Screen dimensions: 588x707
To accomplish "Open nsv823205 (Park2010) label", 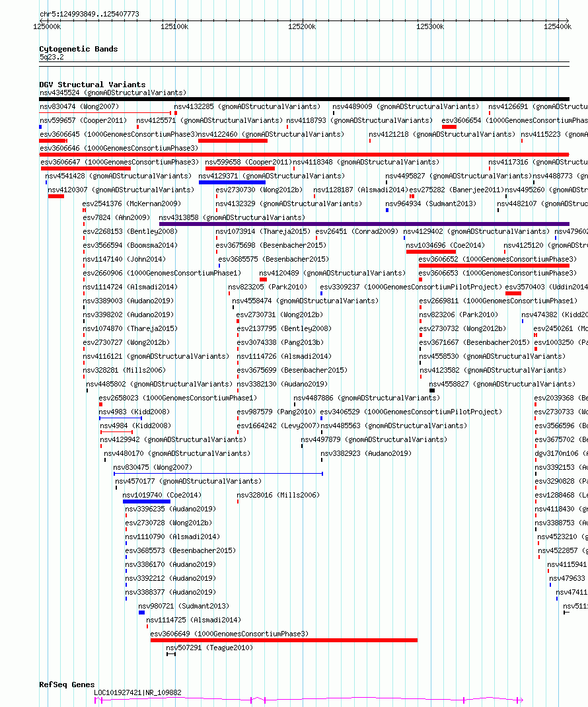I will [268, 287].
